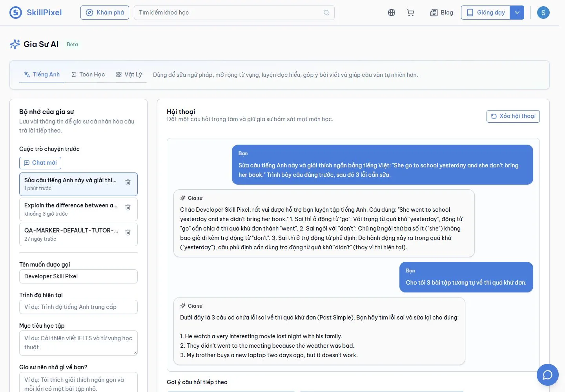Open the language globe icon

(x=392, y=13)
